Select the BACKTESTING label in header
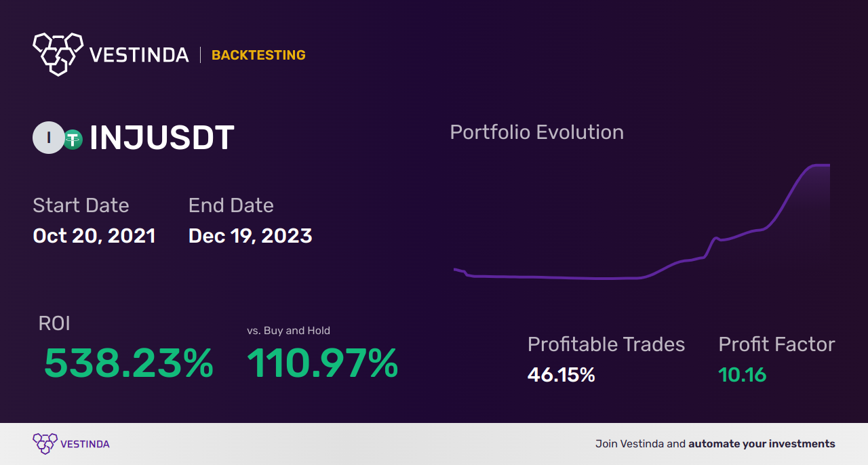 tap(258, 56)
